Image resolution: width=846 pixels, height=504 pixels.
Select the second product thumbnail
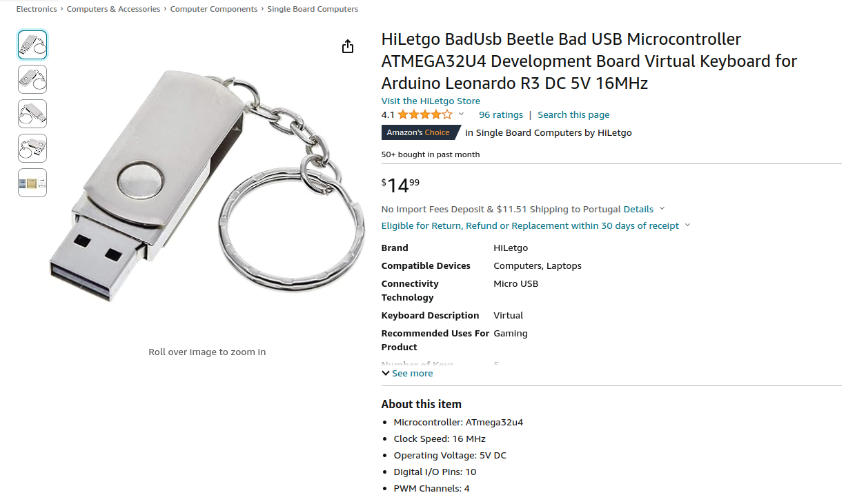point(32,79)
